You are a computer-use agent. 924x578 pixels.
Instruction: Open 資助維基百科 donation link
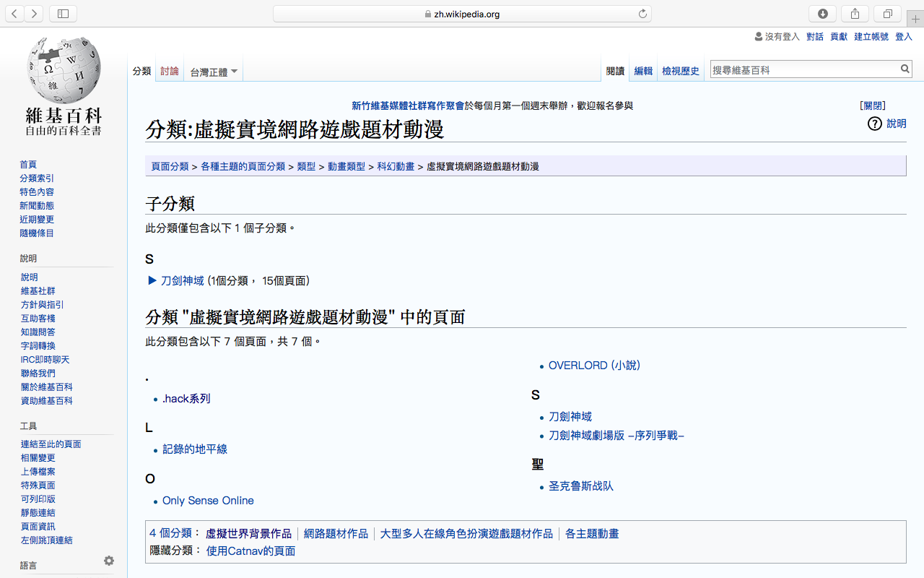(47, 401)
